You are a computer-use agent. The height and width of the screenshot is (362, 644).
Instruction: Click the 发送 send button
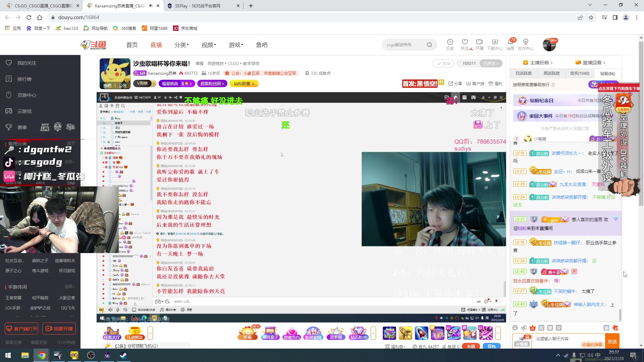click(x=612, y=341)
